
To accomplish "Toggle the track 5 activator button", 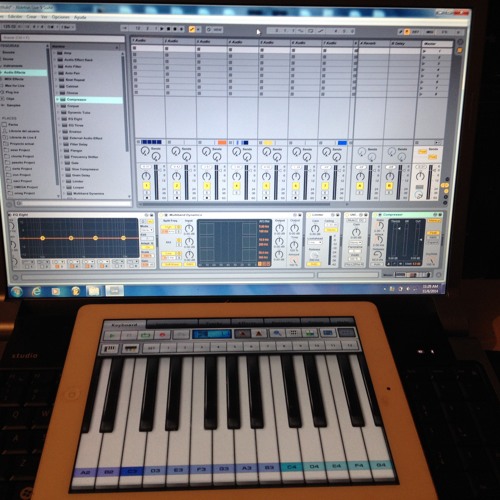I will 266,186.
